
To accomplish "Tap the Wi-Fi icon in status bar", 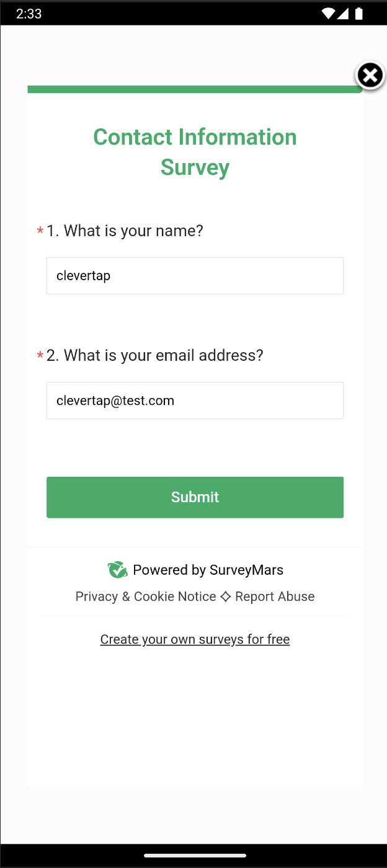I will (327, 13).
